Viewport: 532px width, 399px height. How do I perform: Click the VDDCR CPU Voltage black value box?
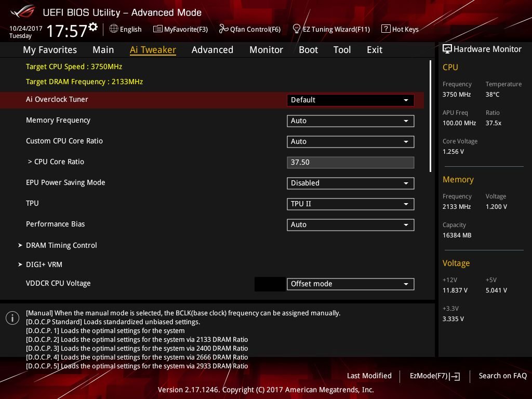270,284
